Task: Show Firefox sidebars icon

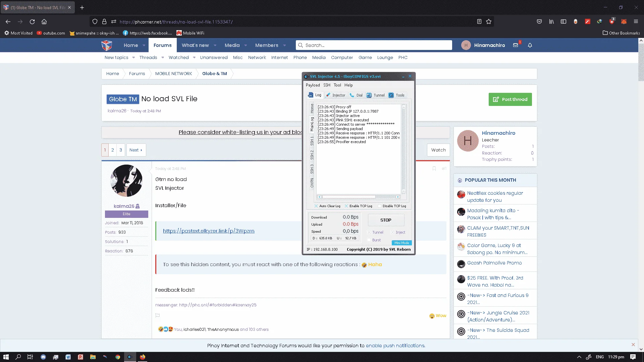Action: [x=563, y=22]
